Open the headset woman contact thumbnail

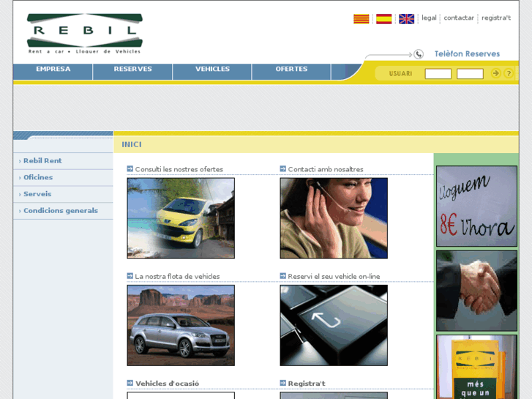[334, 218]
